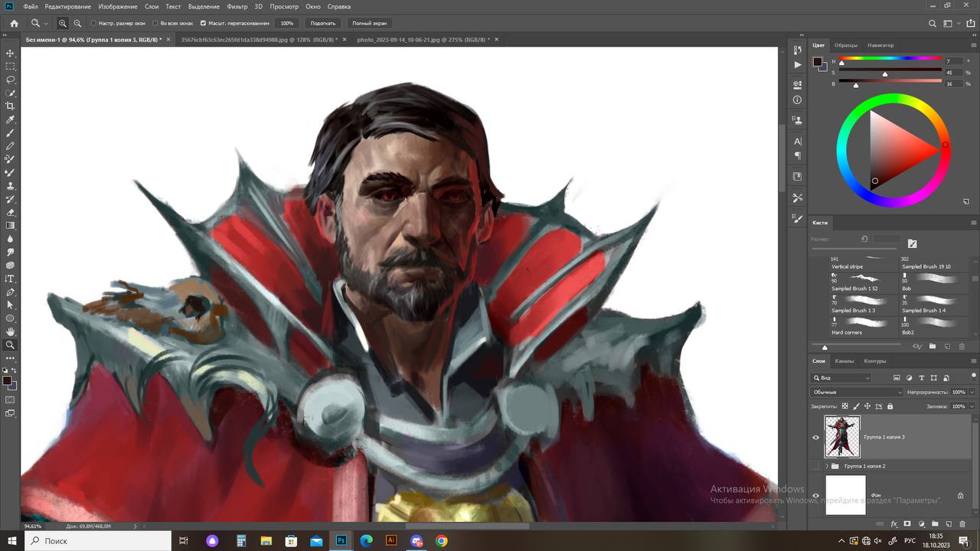The height and width of the screenshot is (551, 980).
Task: Add a layer mask from Layers panel footer
Action: 907,524
